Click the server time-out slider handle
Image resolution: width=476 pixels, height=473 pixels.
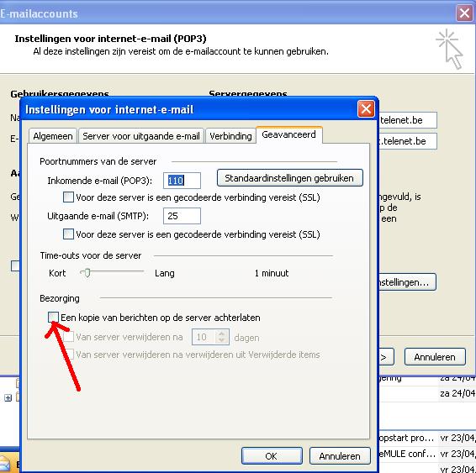tap(87, 273)
